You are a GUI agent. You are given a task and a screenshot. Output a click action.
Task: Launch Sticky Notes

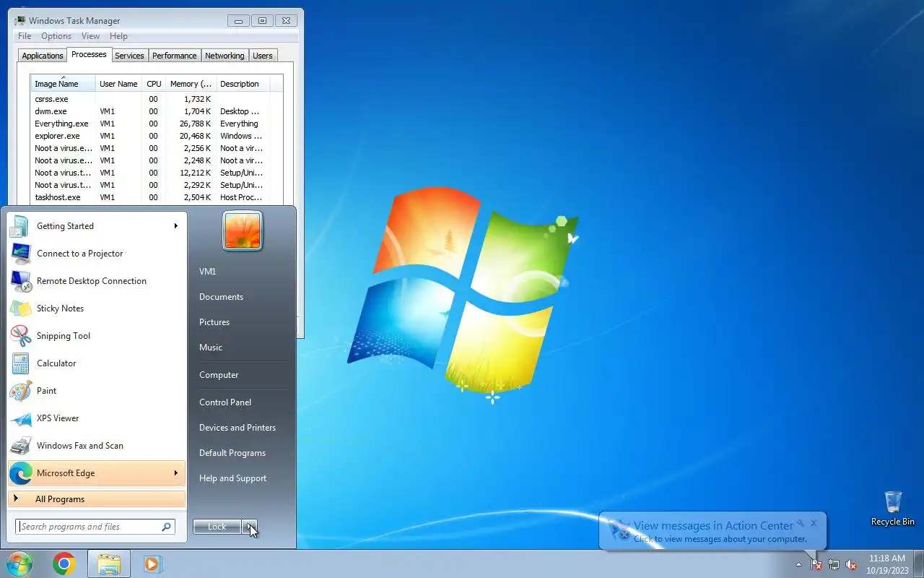[x=97, y=309]
